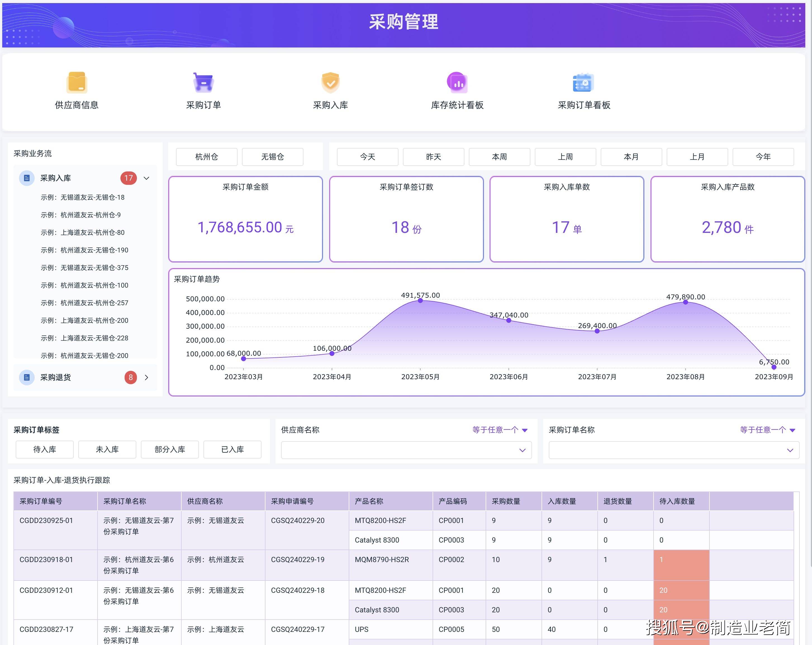Screen dimensions: 812x645
Task: Open 示例：杭州道友云-杭州仓-9 entry
Action: pyautogui.click(x=80, y=215)
